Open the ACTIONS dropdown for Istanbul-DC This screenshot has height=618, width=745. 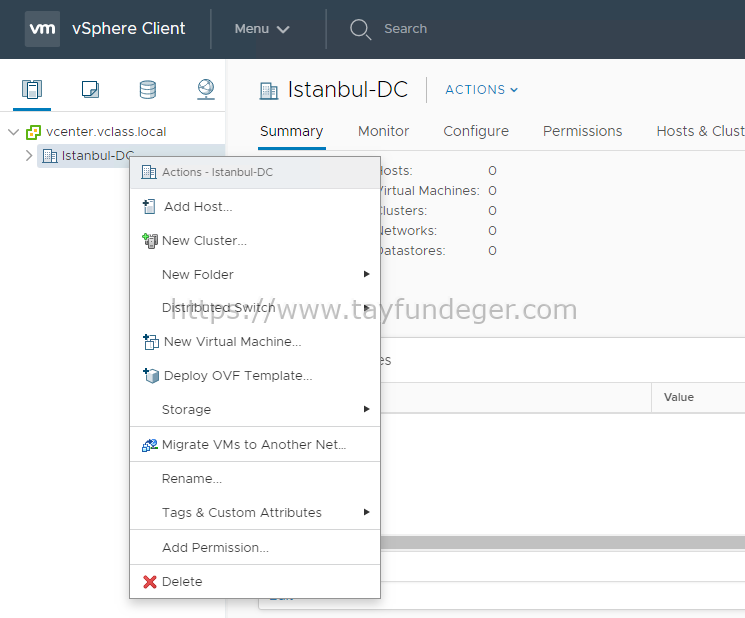481,90
